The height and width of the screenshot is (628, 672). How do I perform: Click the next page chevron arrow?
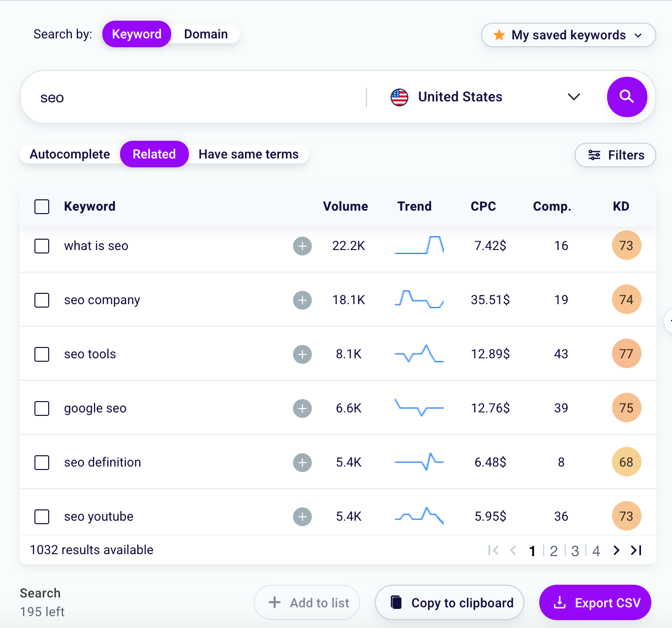click(616, 550)
